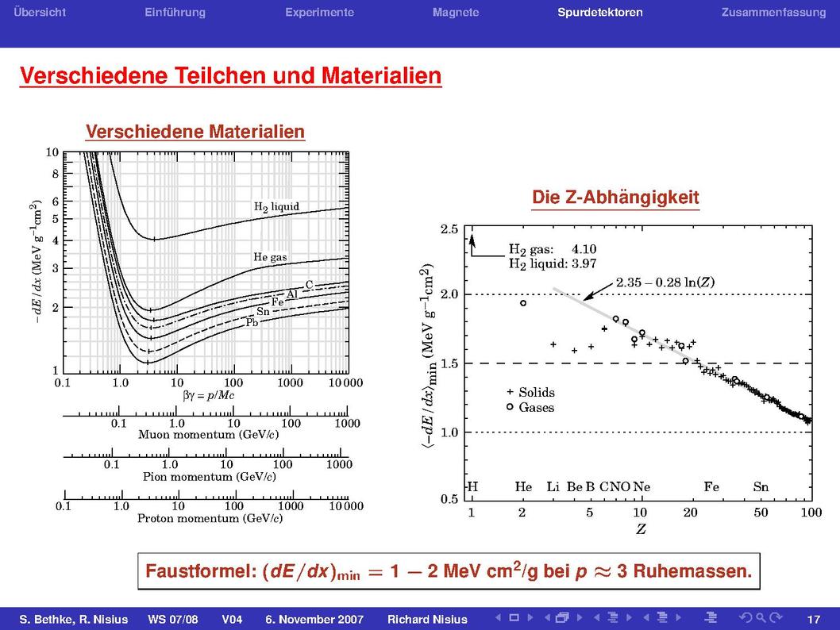Click the go-forward curved arrow icon
The width and height of the screenshot is (840, 630).
pyautogui.click(x=776, y=617)
